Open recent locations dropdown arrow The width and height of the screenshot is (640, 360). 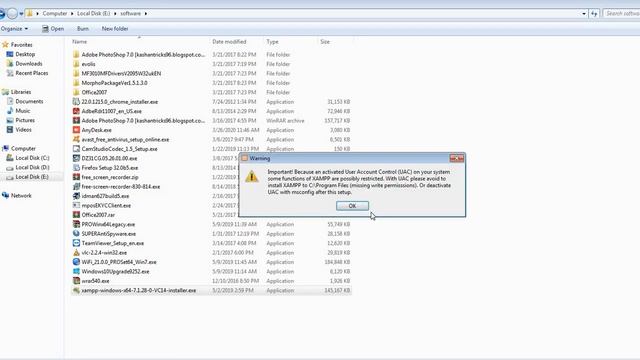point(21,14)
